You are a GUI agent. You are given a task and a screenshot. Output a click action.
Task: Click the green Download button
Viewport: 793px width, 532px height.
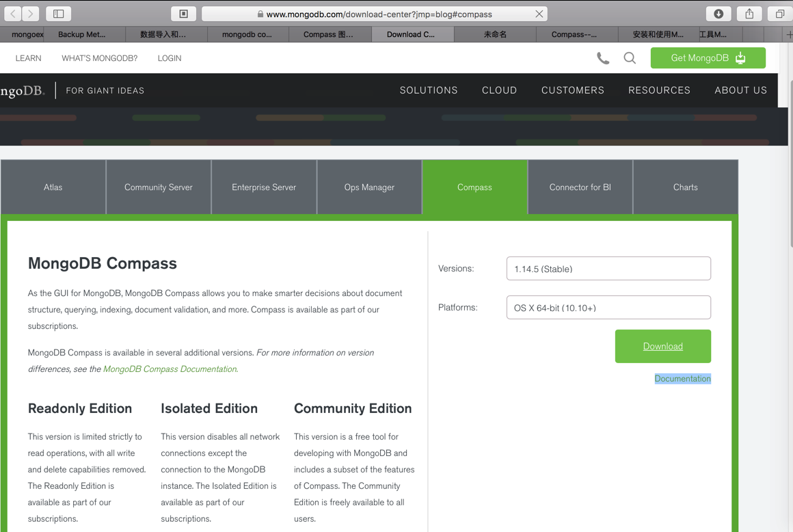click(662, 347)
